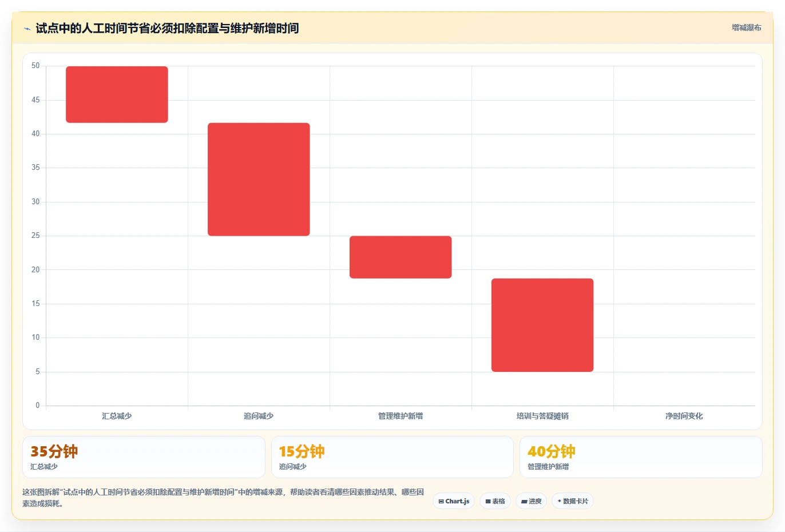The image size is (785, 532).
Task: Click the lightning icon beside the title
Action: [27, 29]
